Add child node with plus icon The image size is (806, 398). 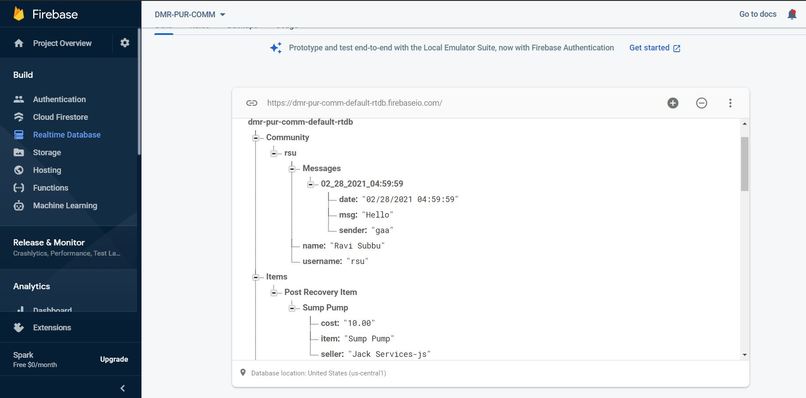coord(673,103)
